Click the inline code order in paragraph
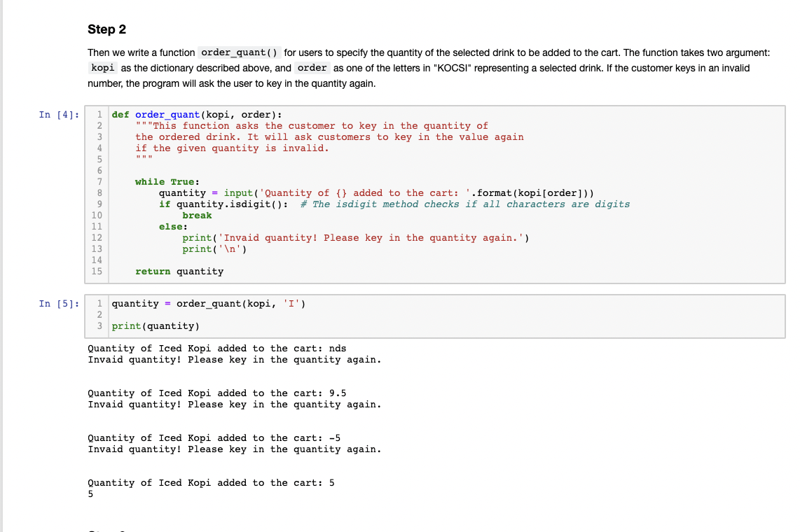Viewport: 800px width, 532px height. pos(313,68)
